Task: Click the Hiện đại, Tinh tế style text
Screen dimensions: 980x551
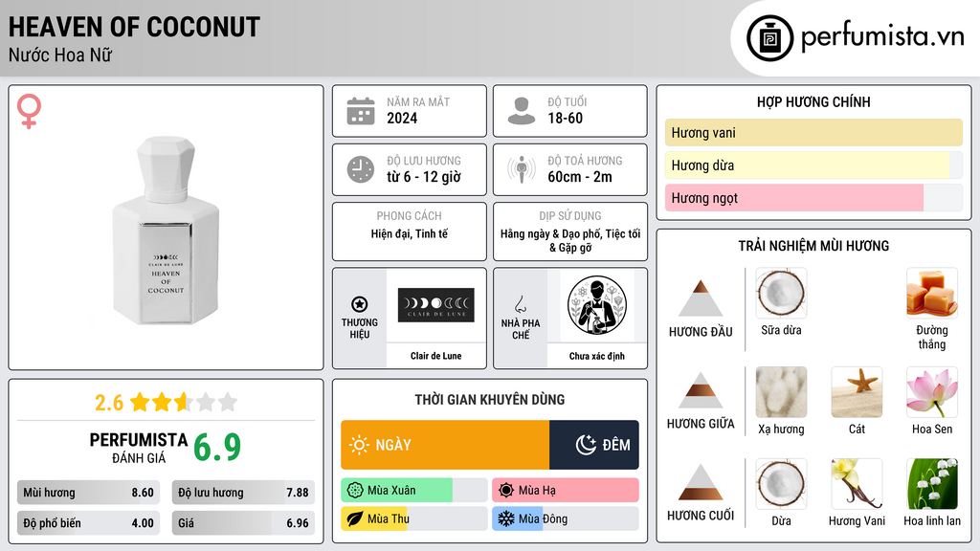Action: (x=410, y=233)
